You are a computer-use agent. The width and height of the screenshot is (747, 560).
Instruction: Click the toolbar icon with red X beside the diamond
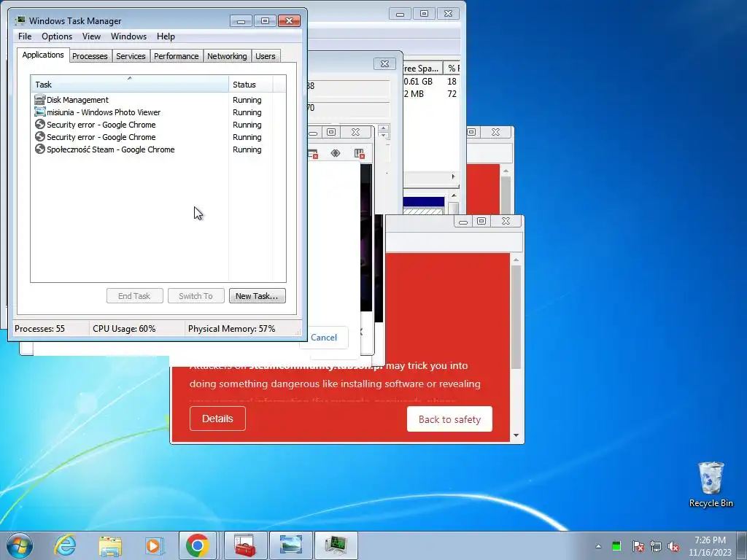point(359,153)
